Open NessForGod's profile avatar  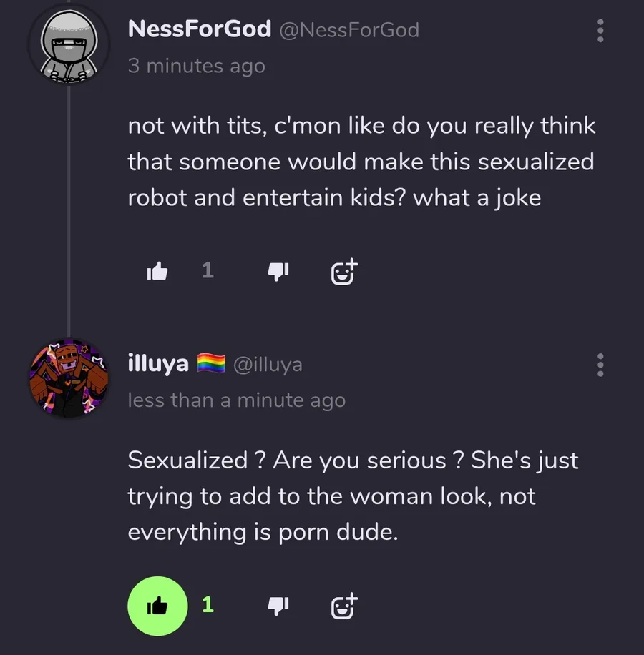(69, 46)
